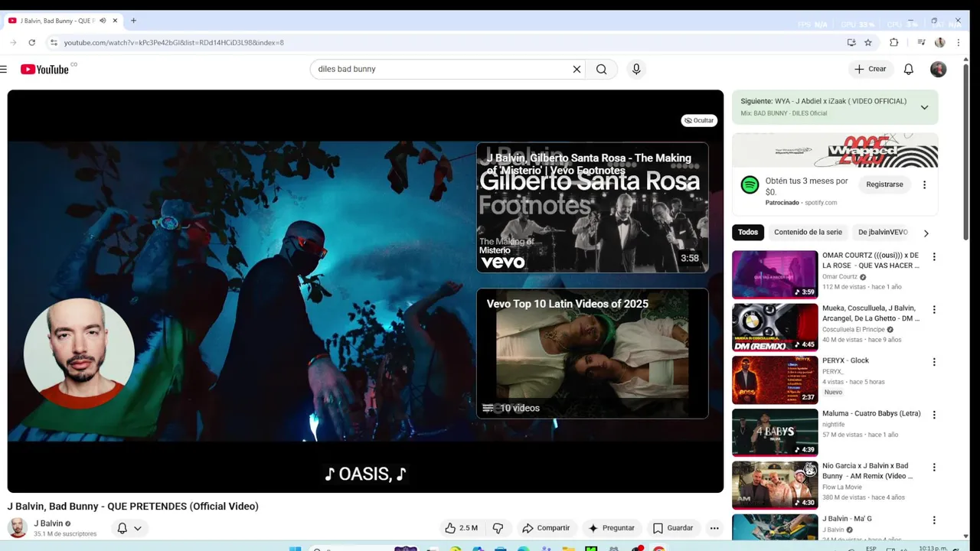The width and height of the screenshot is (980, 551).
Task: Open the notifications bell in header
Action: click(x=909, y=69)
